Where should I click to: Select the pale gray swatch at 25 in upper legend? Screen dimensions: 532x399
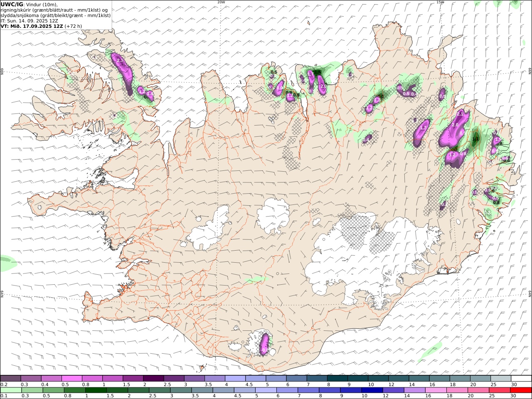501,379
